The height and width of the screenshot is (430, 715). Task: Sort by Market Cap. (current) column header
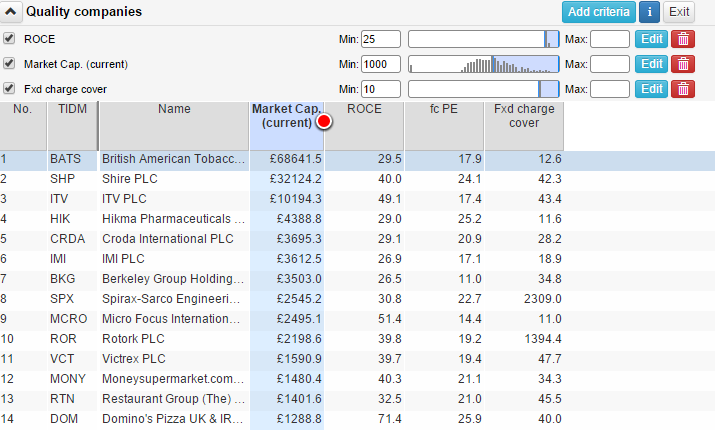click(x=287, y=126)
